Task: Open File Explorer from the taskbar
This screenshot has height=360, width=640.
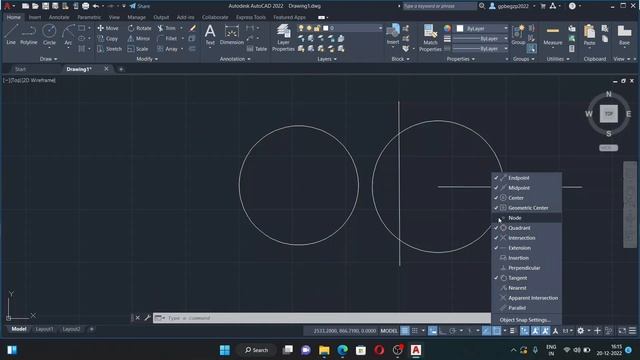Action: (x=324, y=350)
